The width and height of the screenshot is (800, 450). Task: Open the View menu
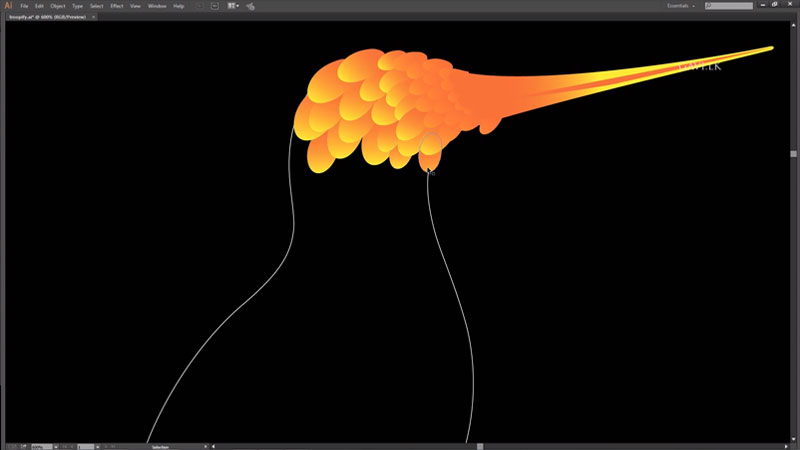[x=135, y=6]
